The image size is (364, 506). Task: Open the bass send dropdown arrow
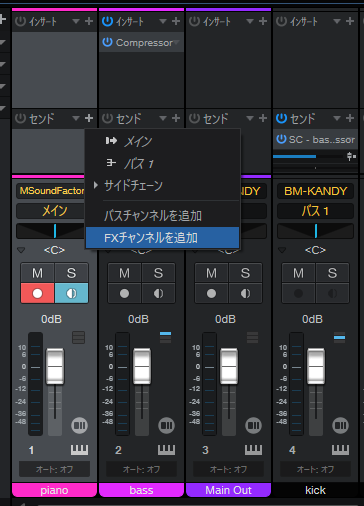[163, 118]
